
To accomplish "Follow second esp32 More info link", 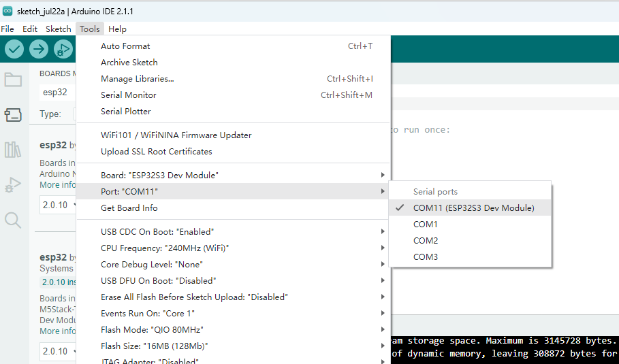I will [x=58, y=331].
